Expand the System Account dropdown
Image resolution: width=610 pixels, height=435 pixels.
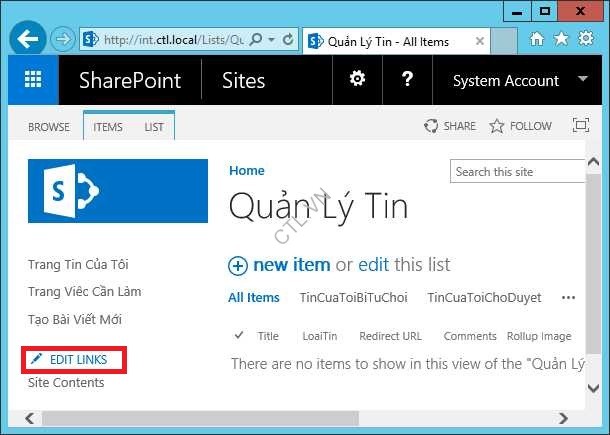point(582,80)
